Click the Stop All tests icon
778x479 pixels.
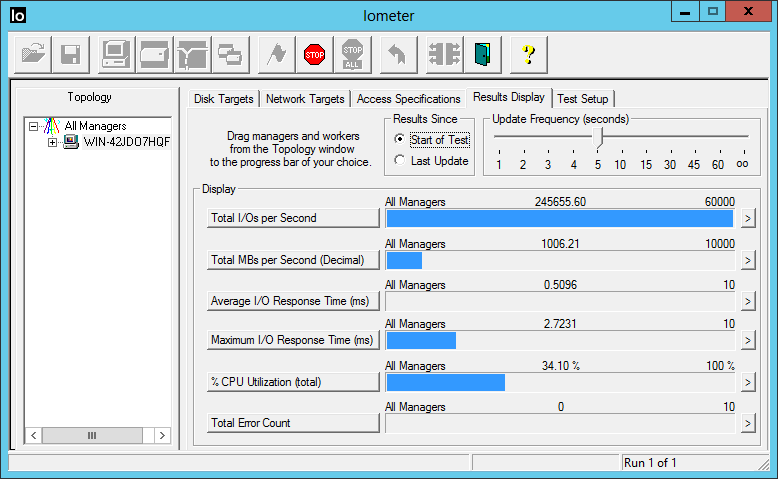click(x=352, y=54)
